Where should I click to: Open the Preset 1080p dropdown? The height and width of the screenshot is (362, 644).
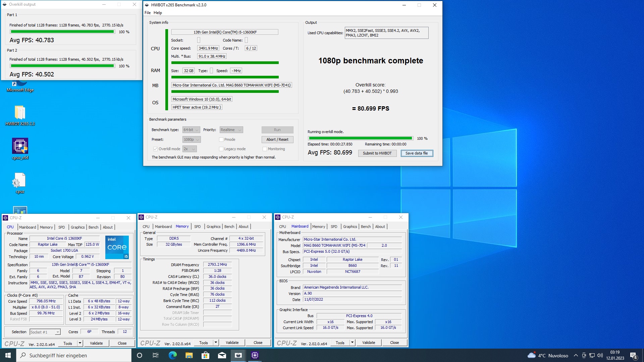point(191,139)
